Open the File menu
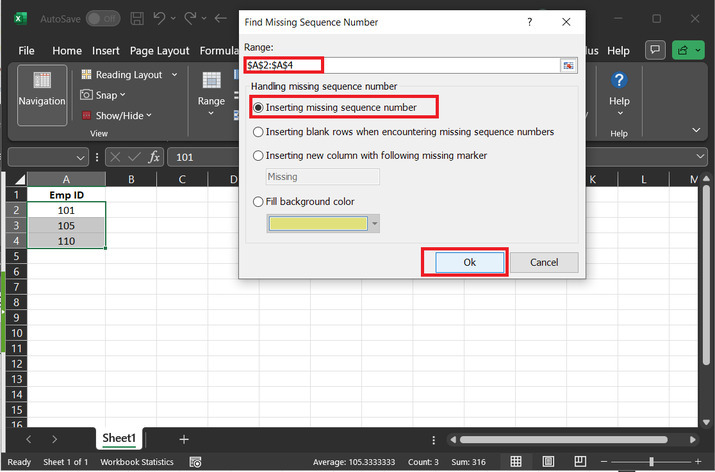 click(x=26, y=51)
